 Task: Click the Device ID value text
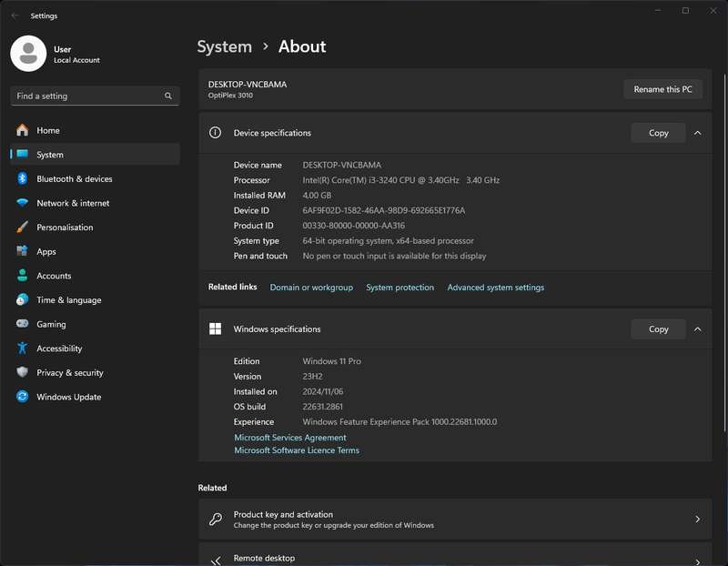(x=383, y=210)
